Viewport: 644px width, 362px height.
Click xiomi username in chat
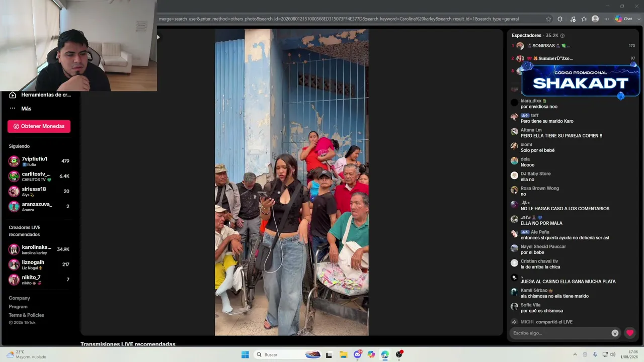coord(526,145)
